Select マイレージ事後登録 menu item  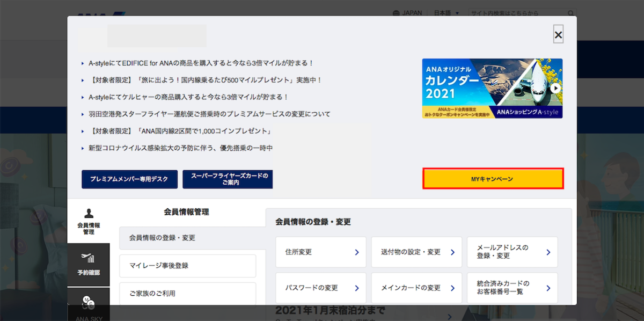187,265
